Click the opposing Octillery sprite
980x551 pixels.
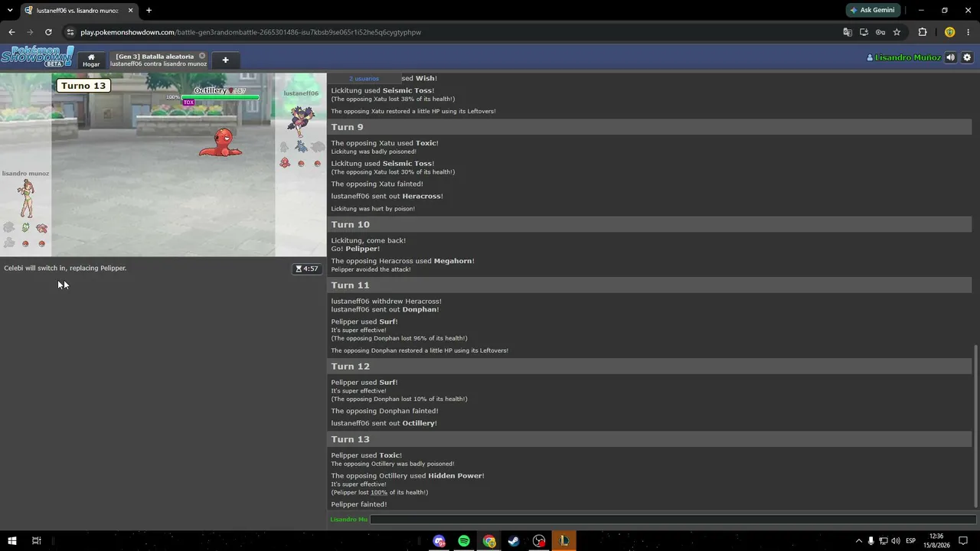pyautogui.click(x=220, y=142)
